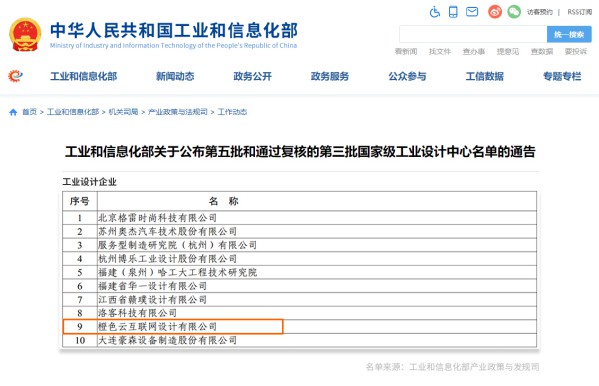599x386 pixels.
Task: Click sequence number 10 cell
Action: point(80,340)
